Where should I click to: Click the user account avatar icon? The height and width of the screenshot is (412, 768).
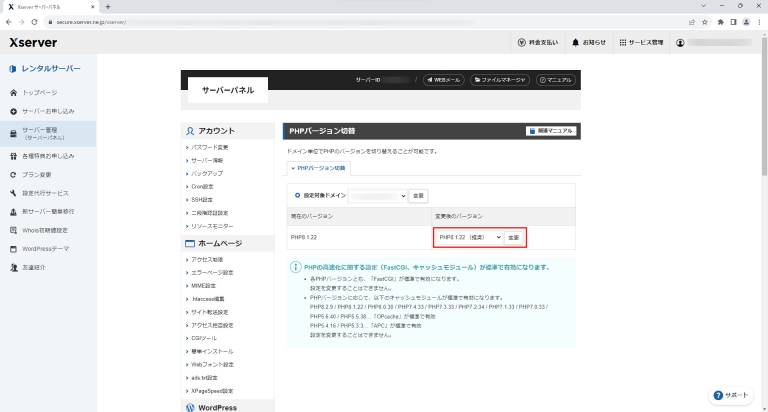(x=680, y=43)
